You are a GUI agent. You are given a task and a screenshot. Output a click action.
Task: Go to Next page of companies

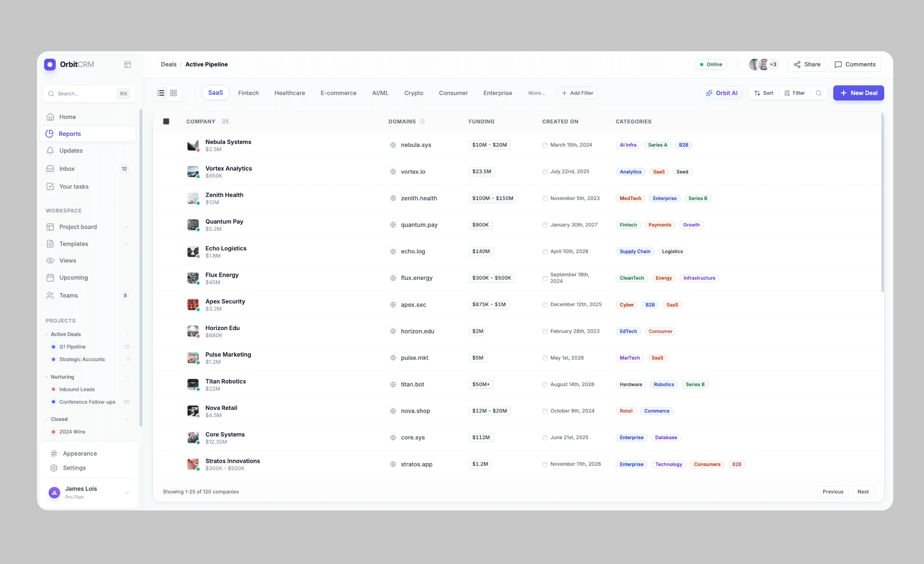point(863,492)
